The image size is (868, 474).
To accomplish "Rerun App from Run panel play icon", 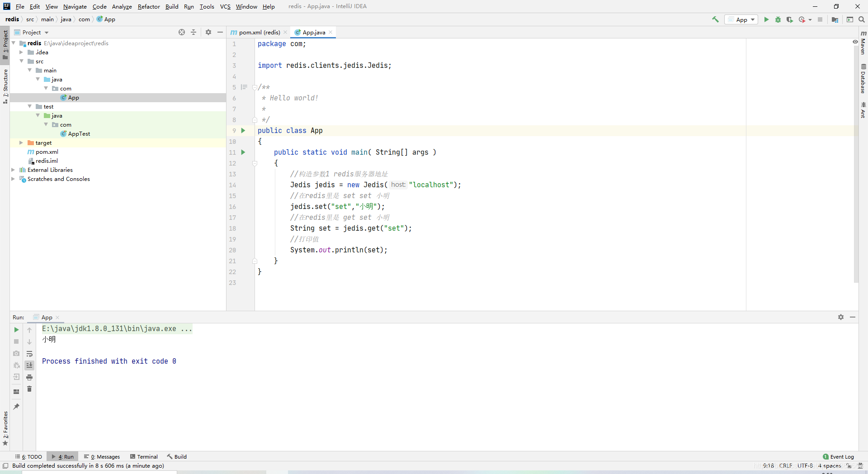I will point(16,330).
